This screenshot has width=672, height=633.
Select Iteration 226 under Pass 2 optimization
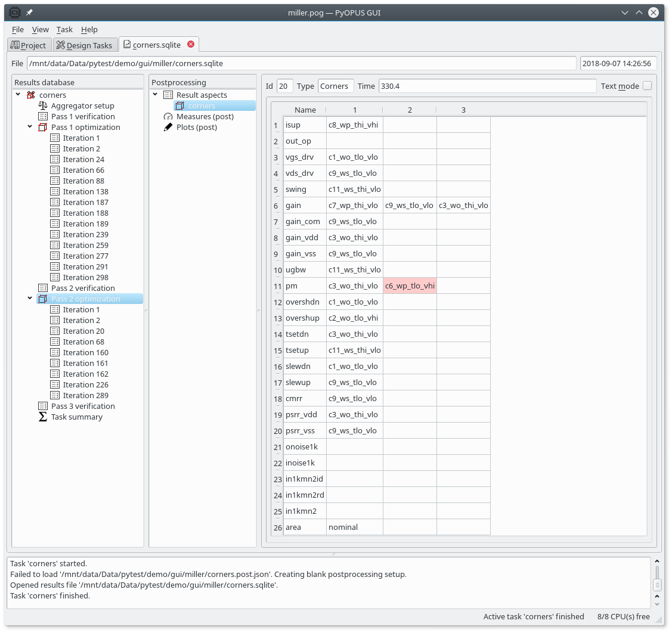click(85, 384)
